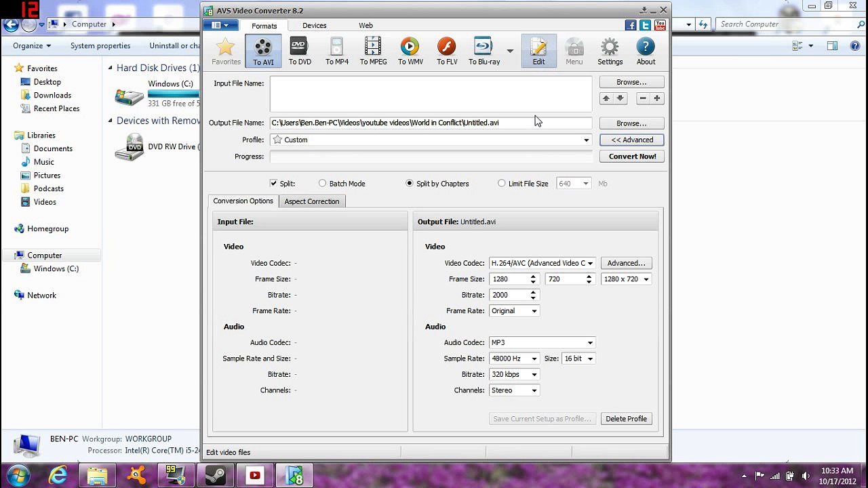Image resolution: width=868 pixels, height=488 pixels.
Task: Collapse options with << Advanced button
Action: pyautogui.click(x=632, y=140)
